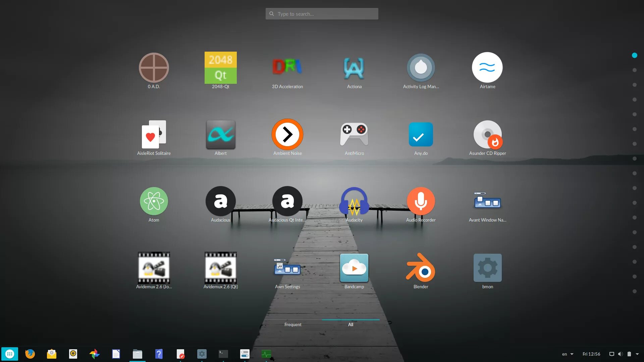
Task: Open Atom code editor
Action: tap(154, 201)
